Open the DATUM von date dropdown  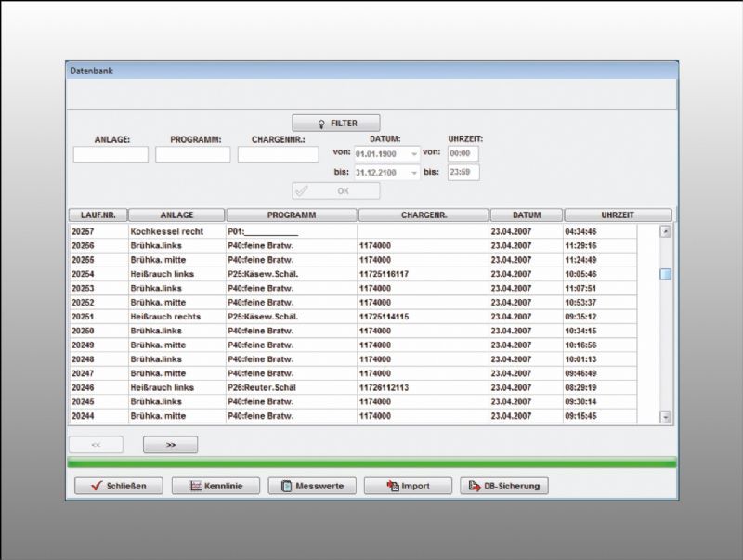pyautogui.click(x=413, y=154)
